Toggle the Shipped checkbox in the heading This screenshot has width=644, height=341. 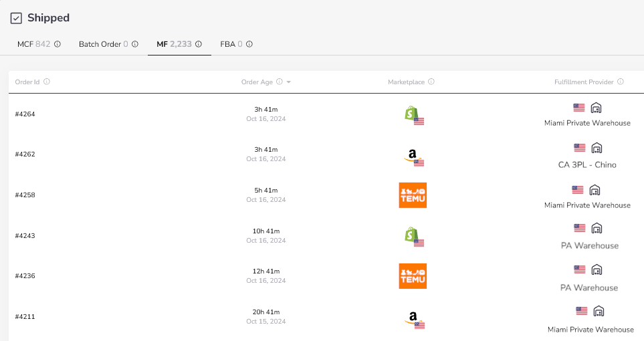tap(16, 18)
